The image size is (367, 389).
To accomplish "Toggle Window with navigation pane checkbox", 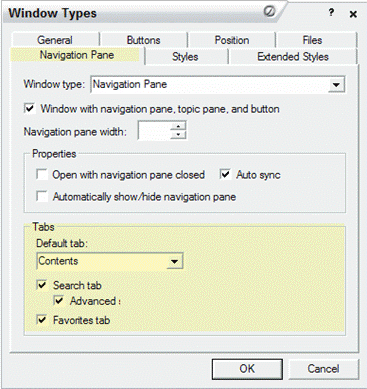I will click(30, 108).
